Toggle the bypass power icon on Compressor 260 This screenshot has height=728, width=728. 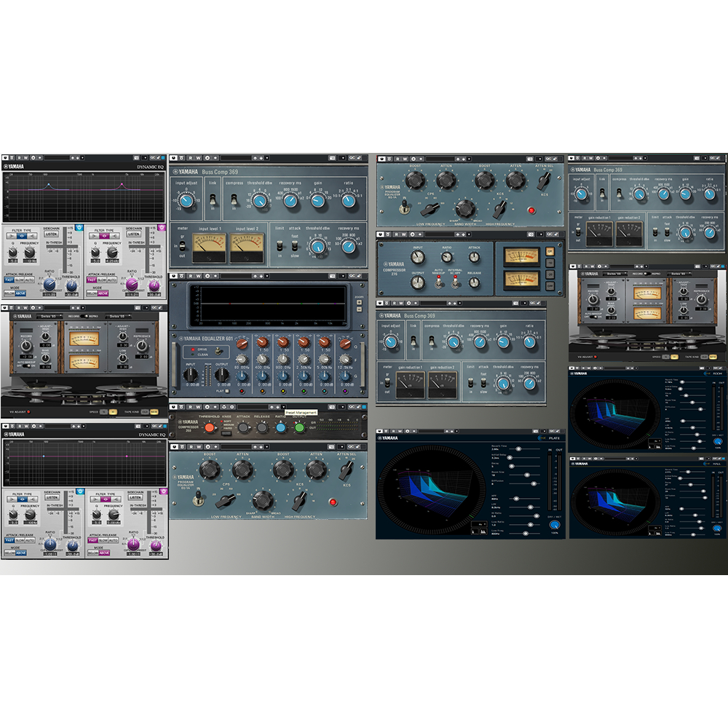click(x=175, y=405)
